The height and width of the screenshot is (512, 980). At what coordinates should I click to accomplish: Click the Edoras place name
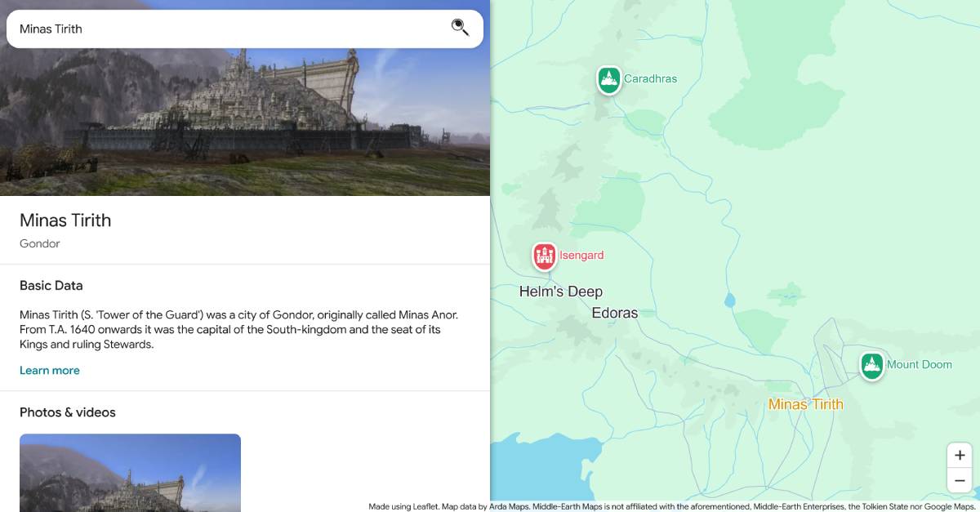pyautogui.click(x=615, y=312)
